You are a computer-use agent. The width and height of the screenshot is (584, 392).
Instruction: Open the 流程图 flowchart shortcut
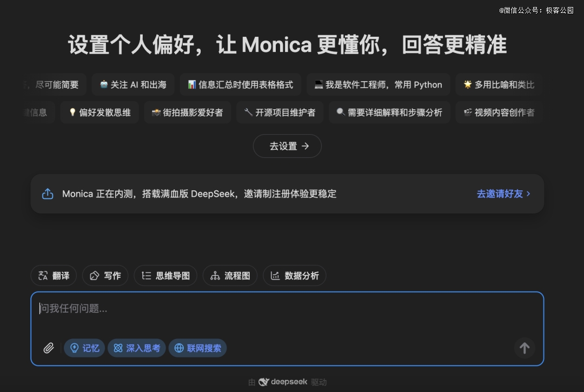[230, 275]
